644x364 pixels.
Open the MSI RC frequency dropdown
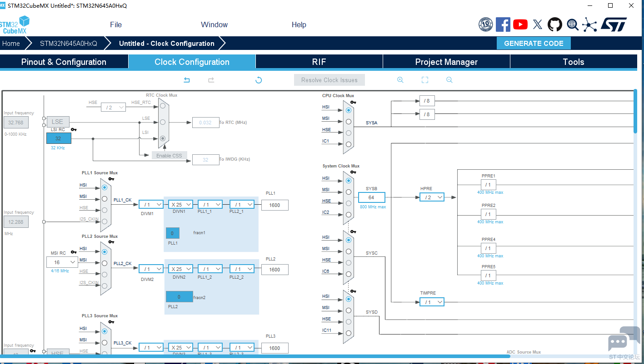[x=62, y=262]
